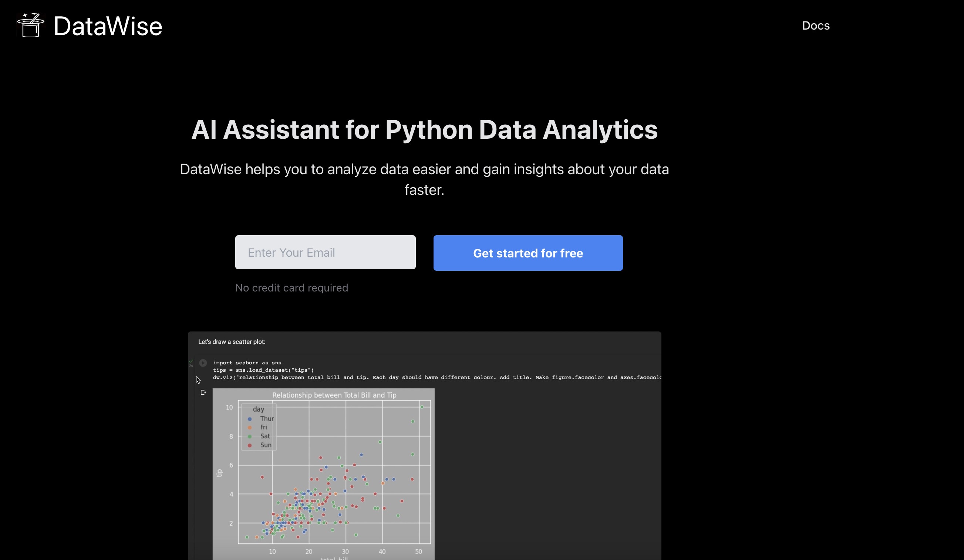Click the No credit card required text

point(291,288)
